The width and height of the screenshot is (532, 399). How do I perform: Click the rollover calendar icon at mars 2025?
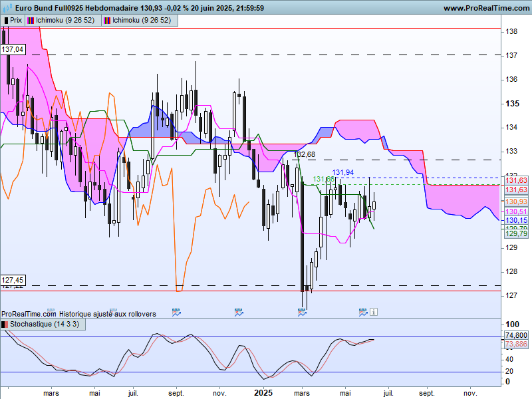pyautogui.click(x=302, y=312)
